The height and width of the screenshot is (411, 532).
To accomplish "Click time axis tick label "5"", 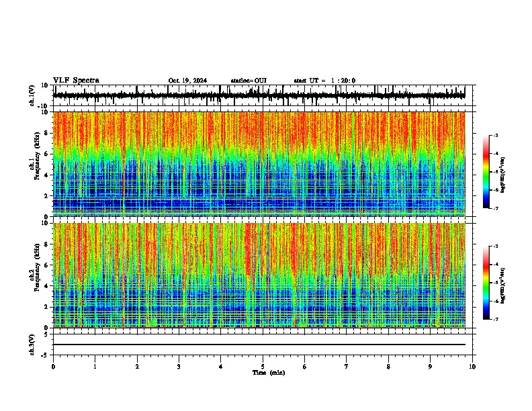I will [x=263, y=367].
